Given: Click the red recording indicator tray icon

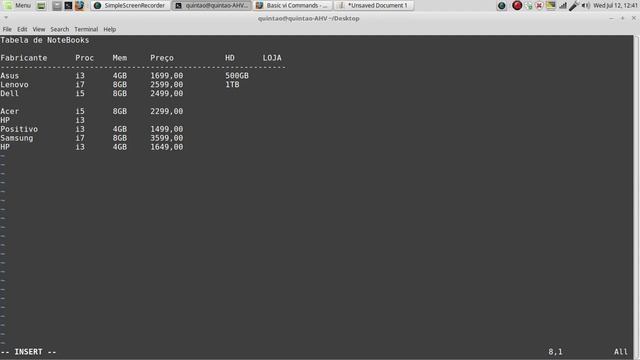Looking at the screenshot, I should pos(517,5).
